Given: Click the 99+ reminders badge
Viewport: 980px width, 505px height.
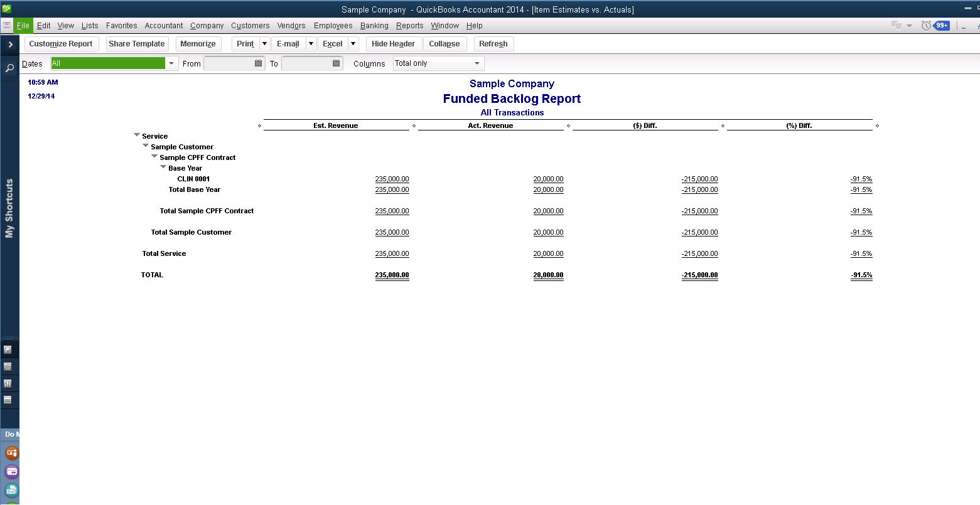Looking at the screenshot, I should 942,26.
